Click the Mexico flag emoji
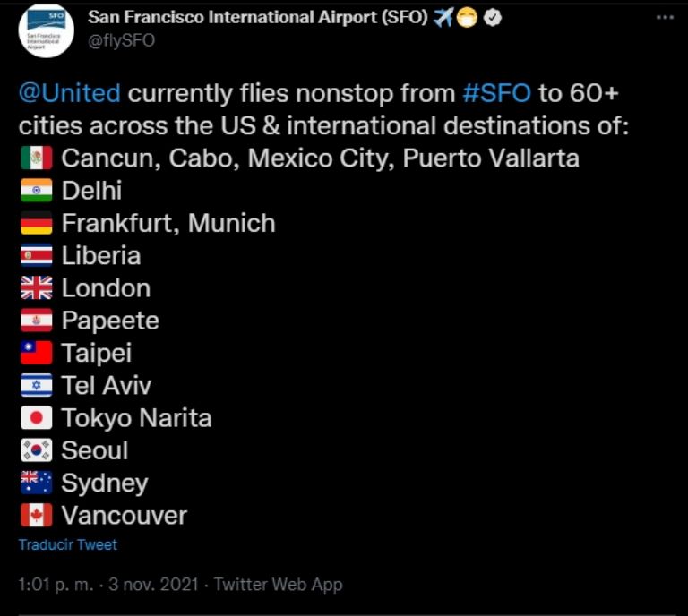The height and width of the screenshot is (616, 688). pyautogui.click(x=37, y=158)
